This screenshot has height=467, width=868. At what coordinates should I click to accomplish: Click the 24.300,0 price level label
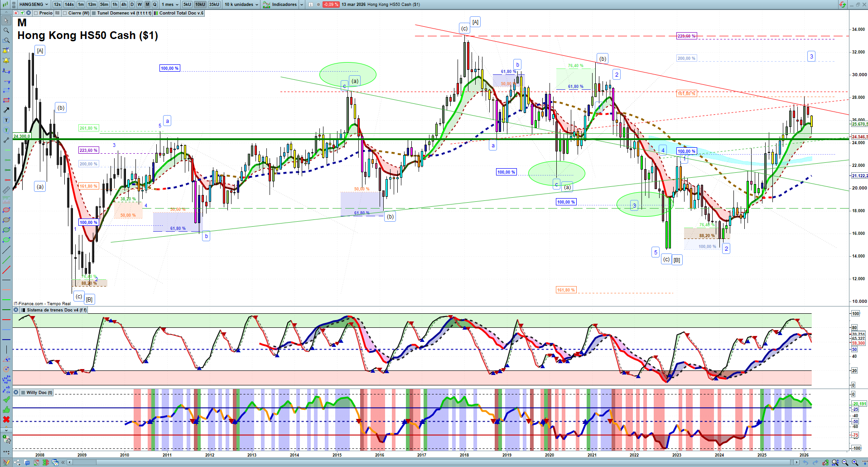(x=22, y=136)
